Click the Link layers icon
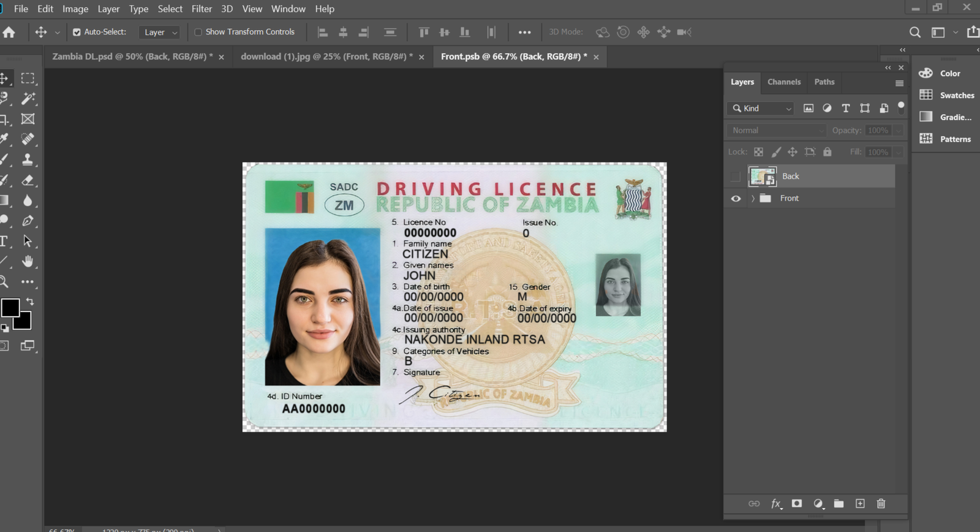The height and width of the screenshot is (532, 980). (x=754, y=503)
